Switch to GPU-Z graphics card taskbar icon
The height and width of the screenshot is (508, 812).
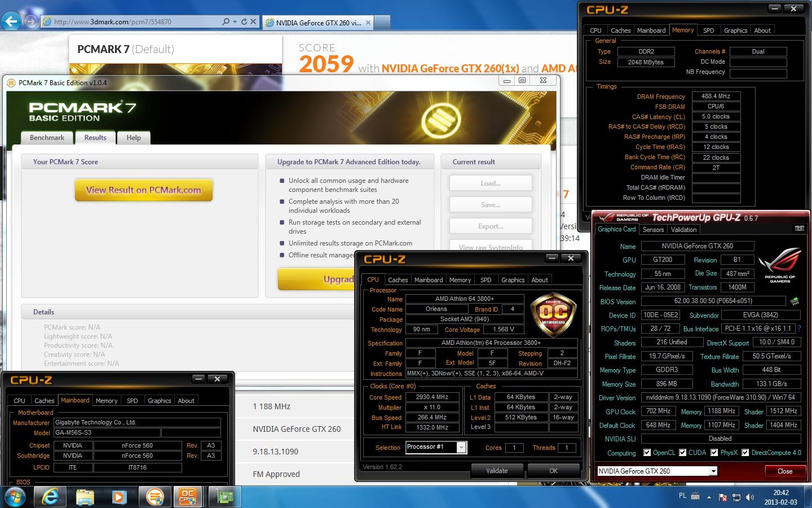[x=226, y=497]
